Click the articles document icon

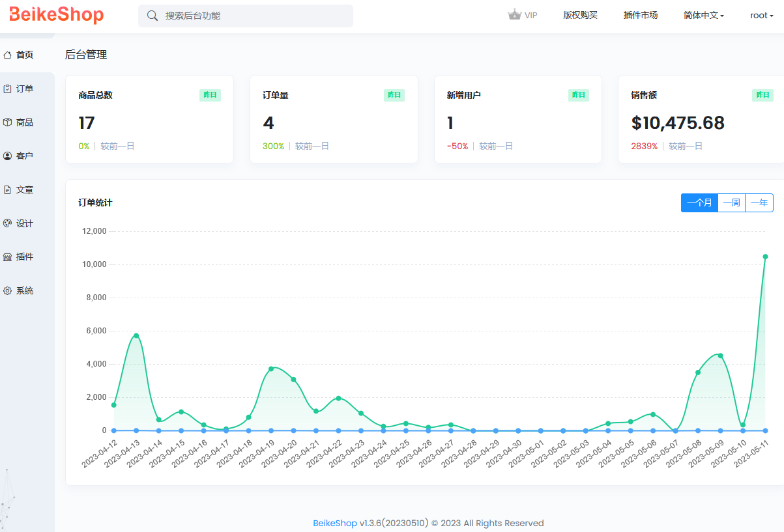[8, 190]
